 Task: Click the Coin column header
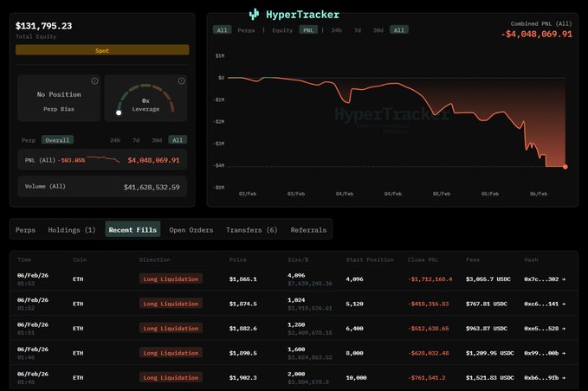(x=80, y=260)
